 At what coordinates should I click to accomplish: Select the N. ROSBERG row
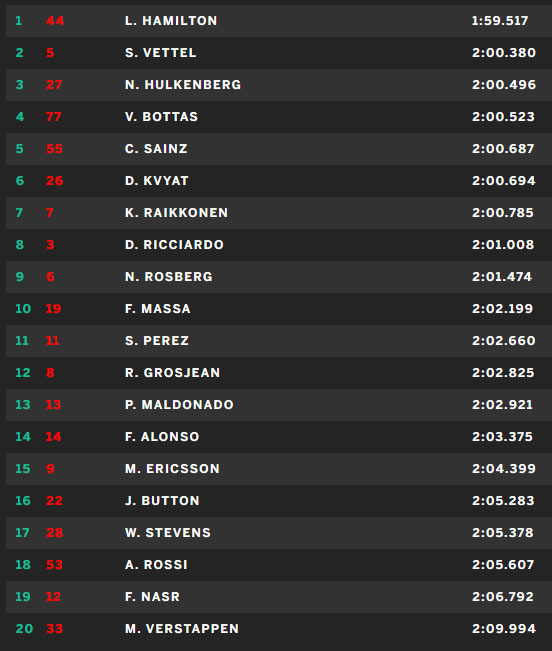(279, 277)
